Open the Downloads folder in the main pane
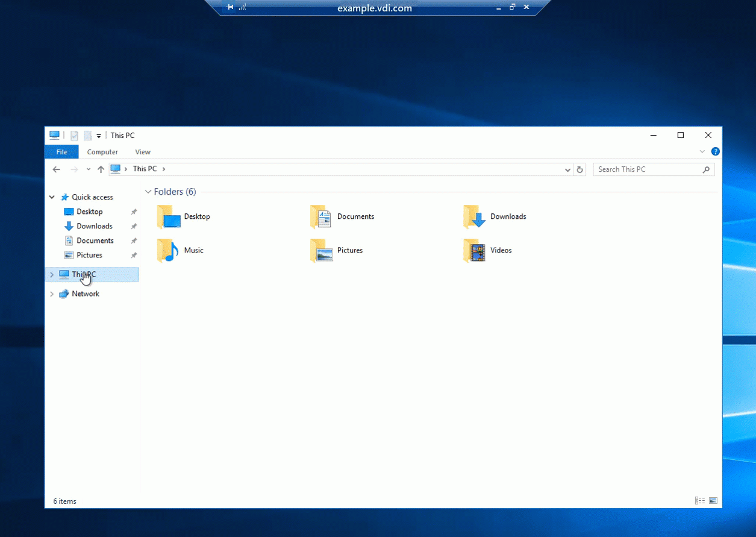The width and height of the screenshot is (756, 537). click(x=495, y=217)
